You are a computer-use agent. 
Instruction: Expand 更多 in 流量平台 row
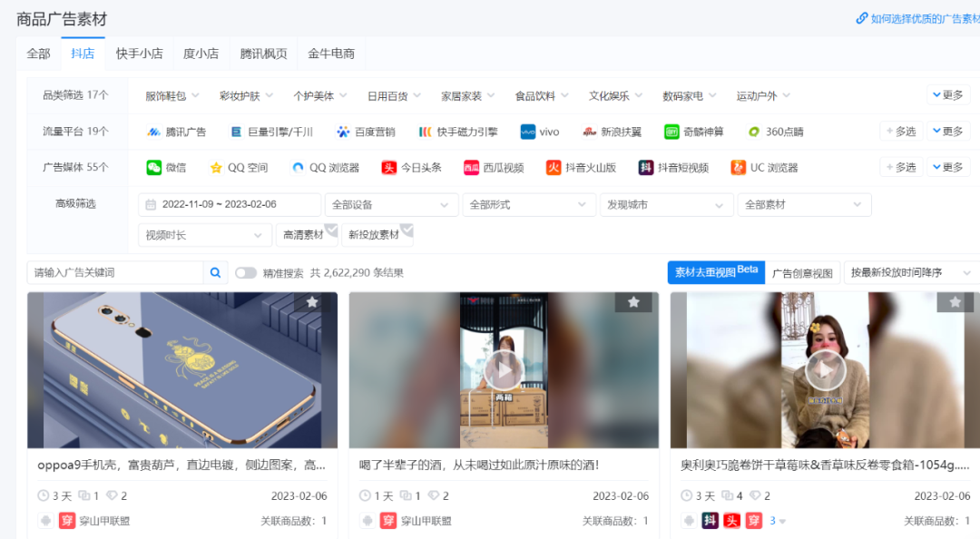tap(947, 132)
